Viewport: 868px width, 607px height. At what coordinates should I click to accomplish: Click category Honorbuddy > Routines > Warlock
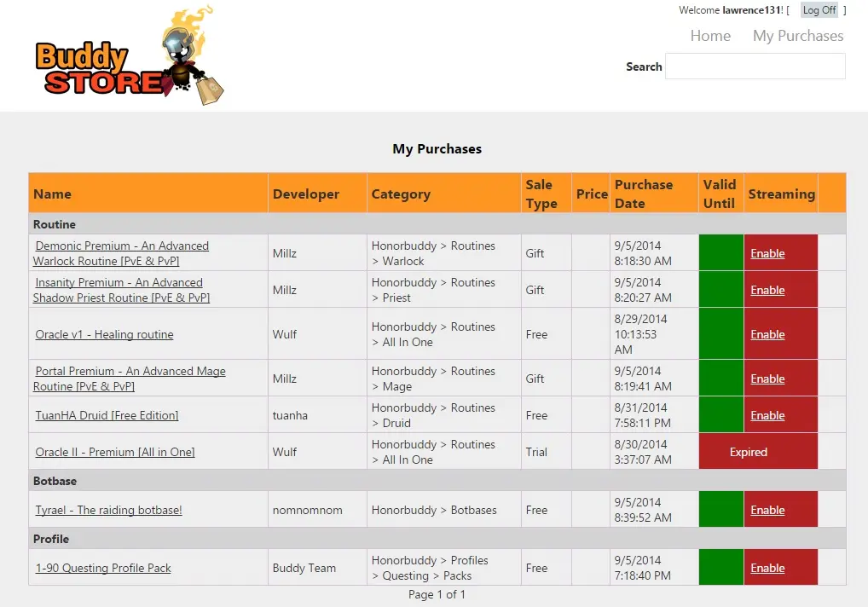pos(433,253)
